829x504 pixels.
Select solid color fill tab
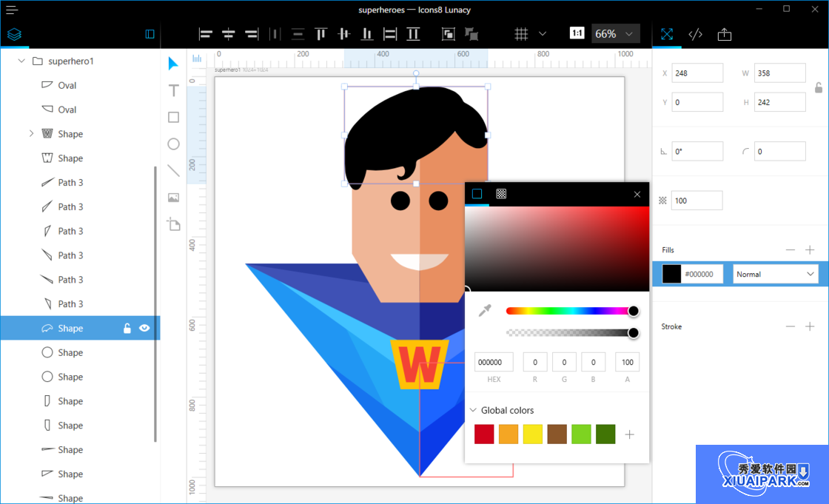(477, 194)
